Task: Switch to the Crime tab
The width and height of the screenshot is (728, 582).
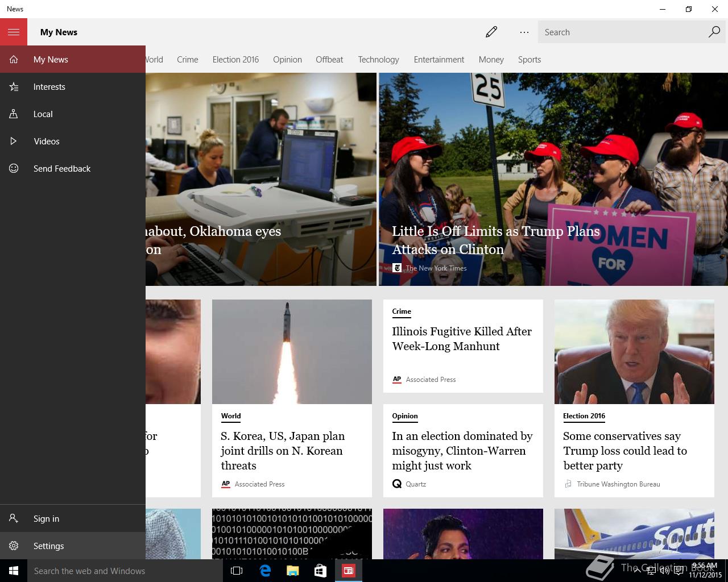Action: tap(188, 59)
